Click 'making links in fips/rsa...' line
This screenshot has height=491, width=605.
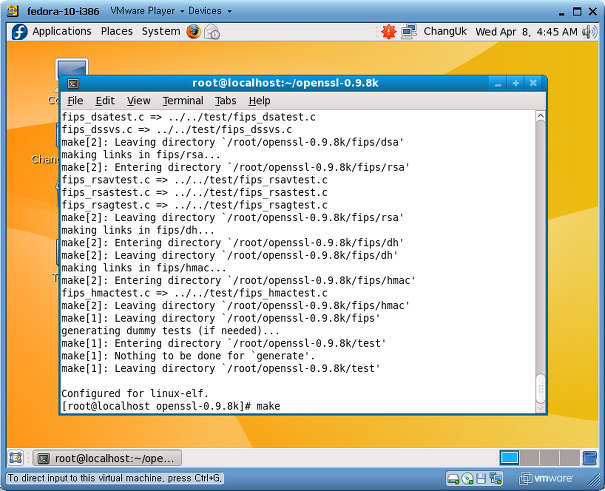pos(141,155)
